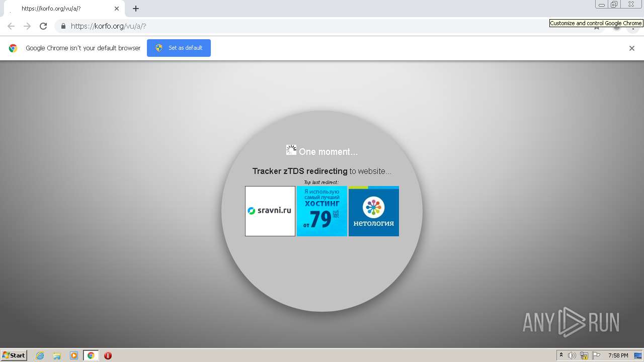644x362 pixels.
Task: Launch Internet Explorer from taskbar
Action: [40, 355]
